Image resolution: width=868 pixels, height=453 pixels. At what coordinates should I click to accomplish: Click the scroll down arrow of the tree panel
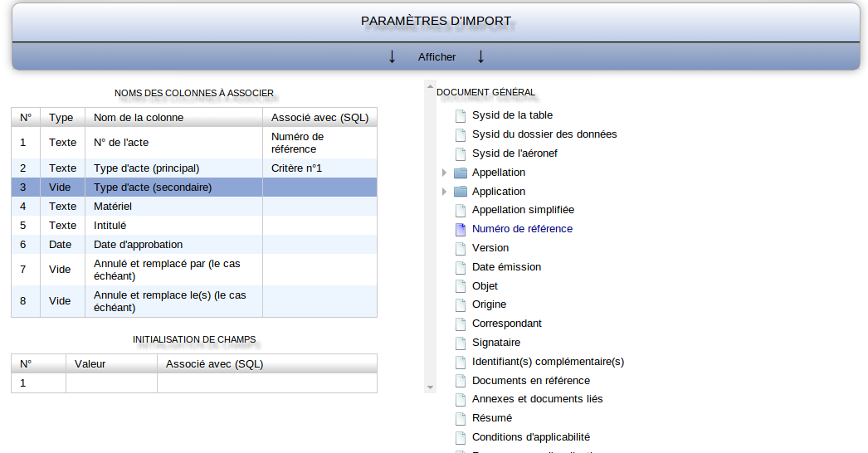pyautogui.click(x=430, y=387)
